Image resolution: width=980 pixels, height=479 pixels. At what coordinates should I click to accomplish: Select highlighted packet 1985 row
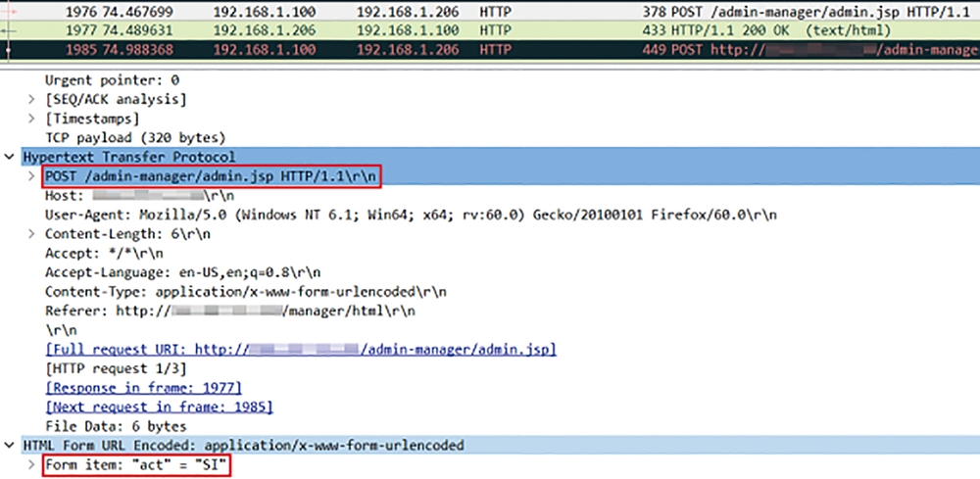490,50
